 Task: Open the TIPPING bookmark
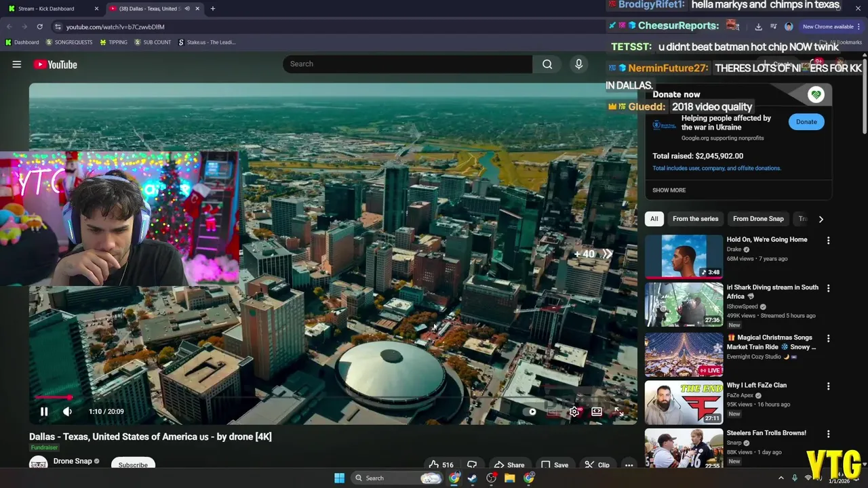click(113, 42)
